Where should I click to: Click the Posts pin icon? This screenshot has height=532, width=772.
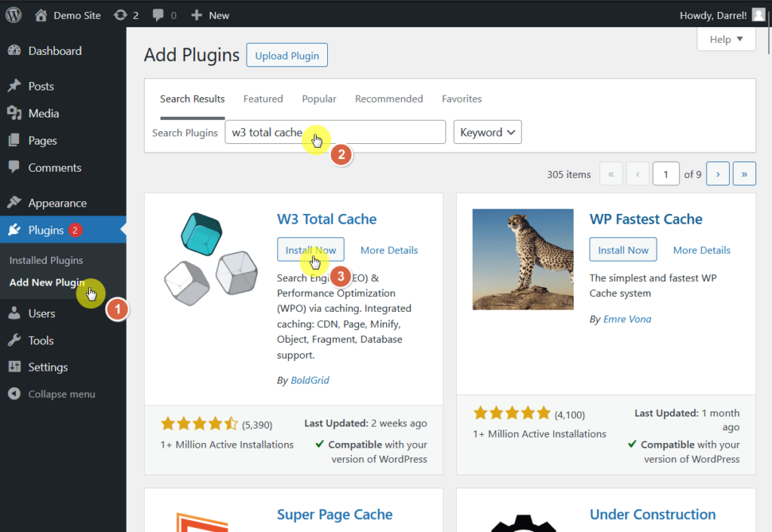click(x=14, y=86)
